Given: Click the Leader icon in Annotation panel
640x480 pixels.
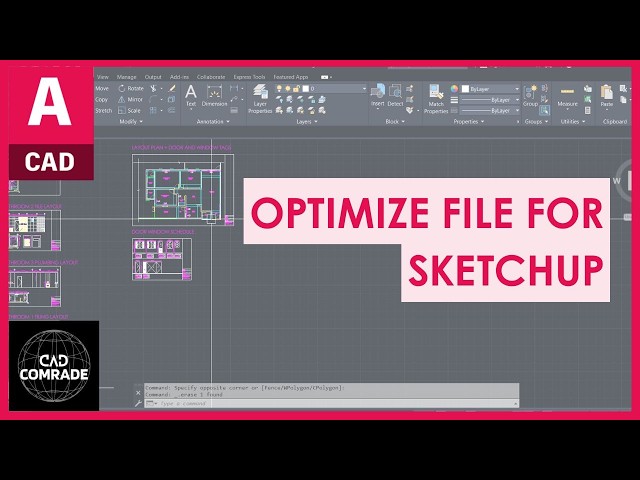Looking at the screenshot, I should (x=234, y=99).
